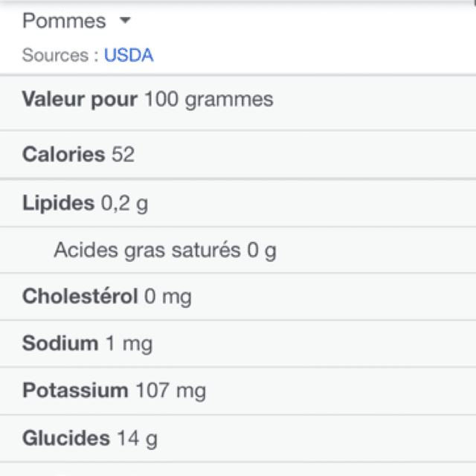Click the glucides value '14 g'

[x=138, y=438]
